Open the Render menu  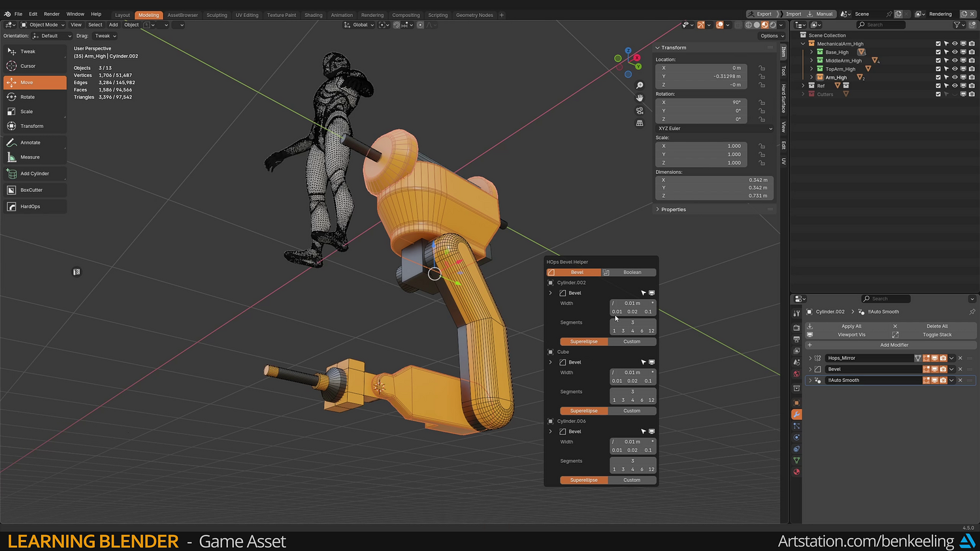52,14
